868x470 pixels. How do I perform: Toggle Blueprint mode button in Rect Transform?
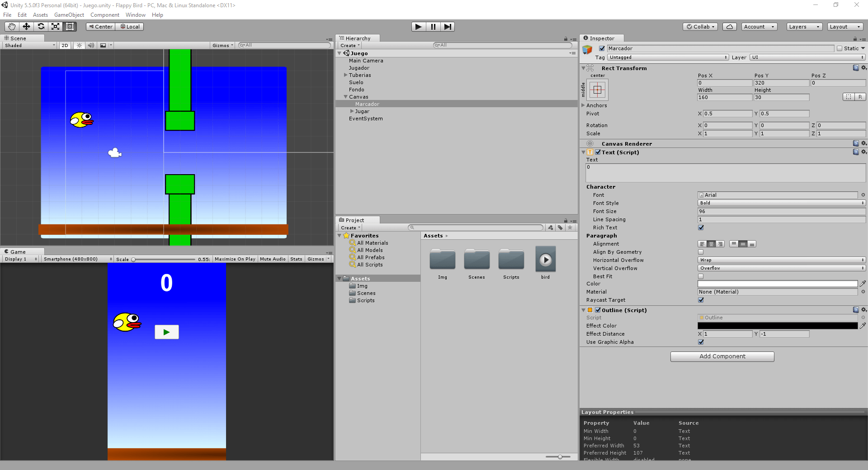[x=849, y=97]
